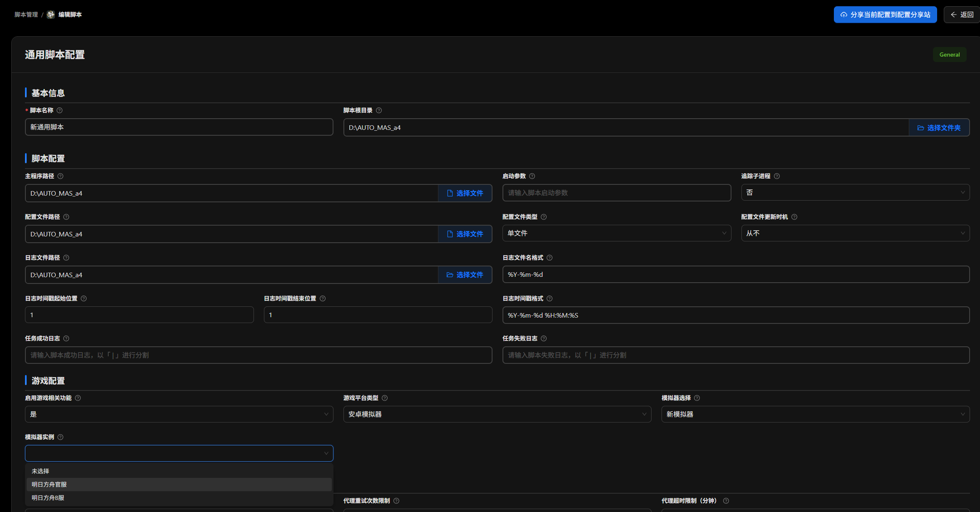980x512 pixels.
Task: Expand the 配置文件类型 dropdown showing 单文件
Action: pyautogui.click(x=616, y=233)
